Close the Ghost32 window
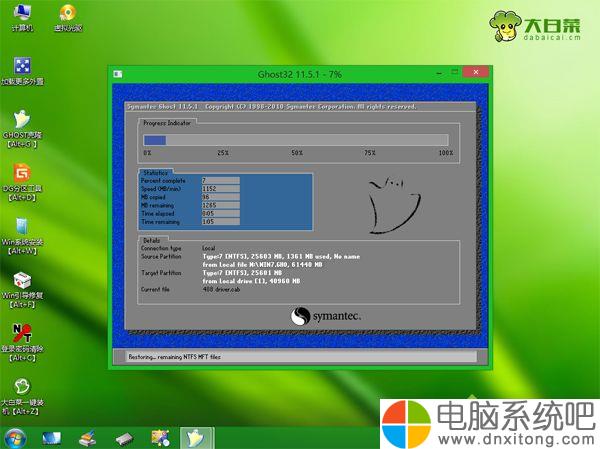Image resolution: width=600 pixels, height=449 pixels. pos(476,72)
